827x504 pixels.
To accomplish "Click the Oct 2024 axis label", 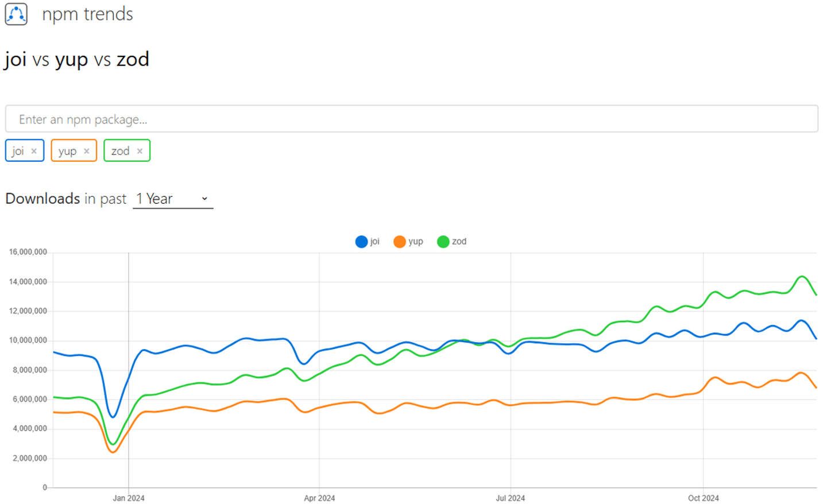I will (x=703, y=498).
